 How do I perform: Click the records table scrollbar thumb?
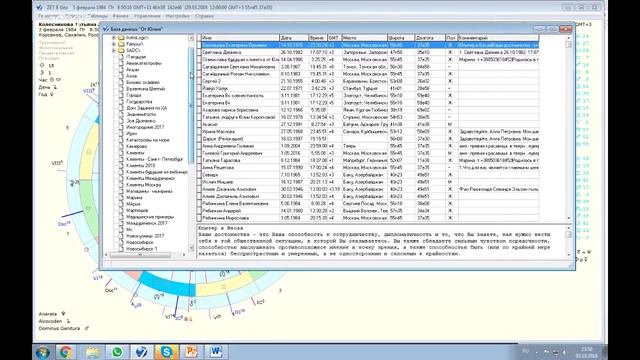(569, 44)
